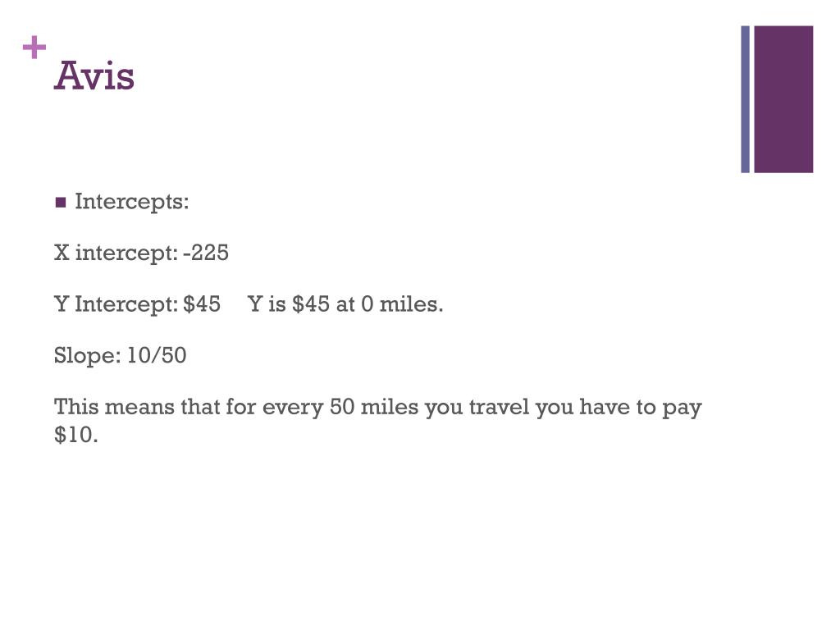Click the -225 value
The width and height of the screenshot is (840, 630).
pos(206,253)
